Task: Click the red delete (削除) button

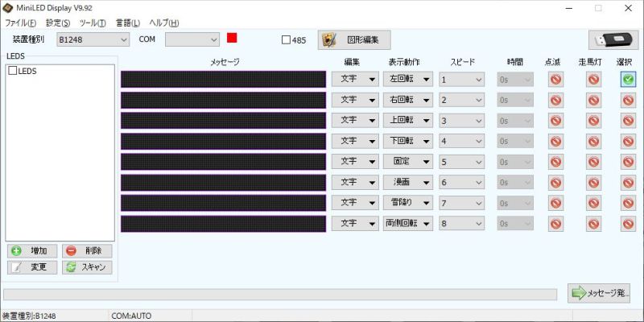Action: pos(87,251)
